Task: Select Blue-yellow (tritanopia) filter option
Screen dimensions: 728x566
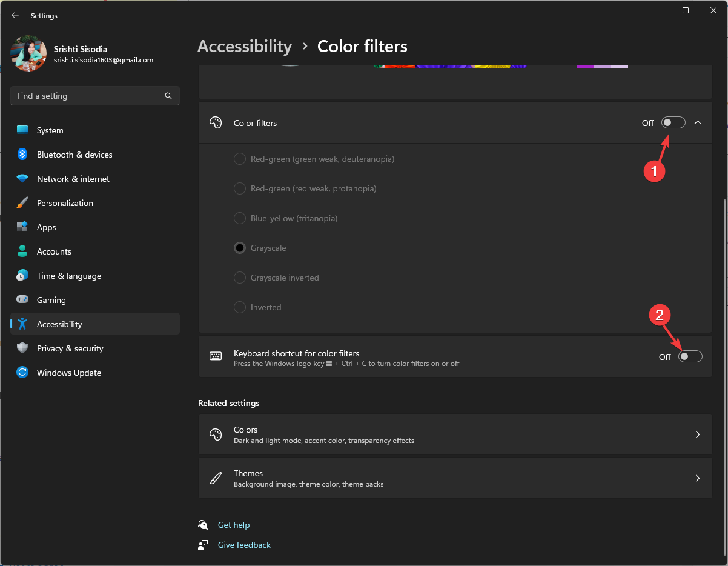Action: [x=240, y=218]
